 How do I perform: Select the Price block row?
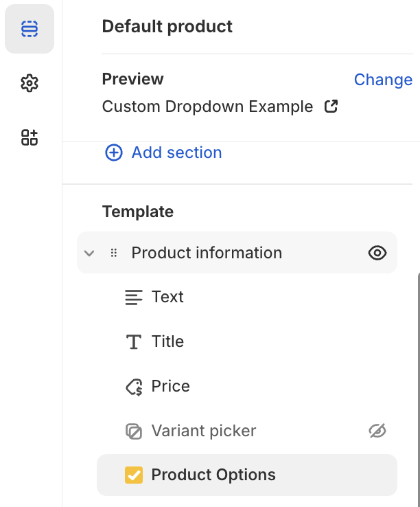[x=247, y=386]
